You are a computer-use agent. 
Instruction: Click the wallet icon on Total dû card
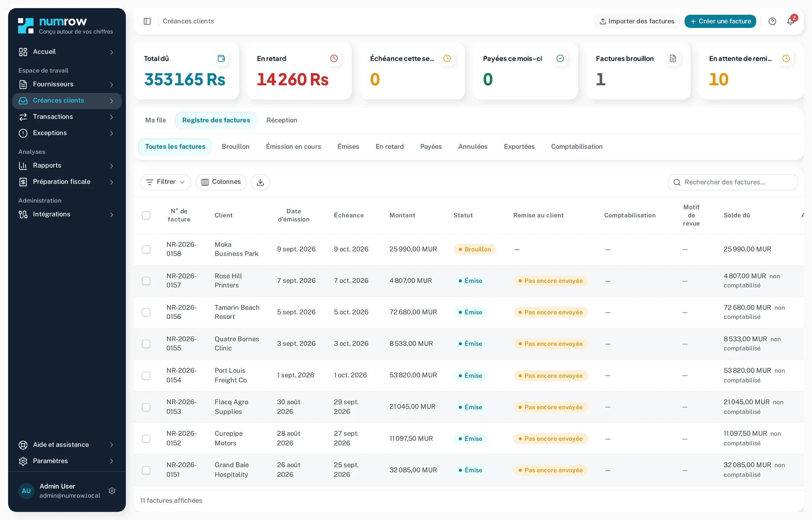coord(221,58)
